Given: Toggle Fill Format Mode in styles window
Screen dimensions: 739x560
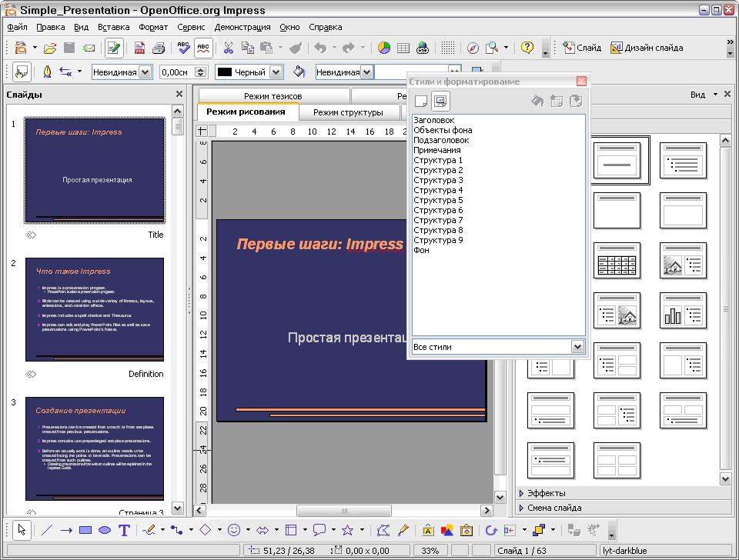Looking at the screenshot, I should click(x=537, y=101).
